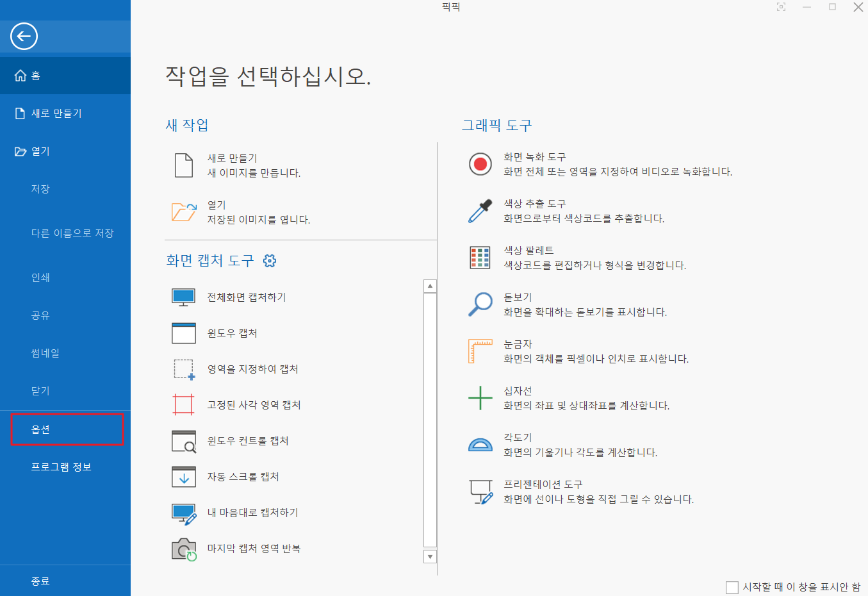Click the back arrow circle button
The height and width of the screenshot is (596, 868).
tap(24, 37)
